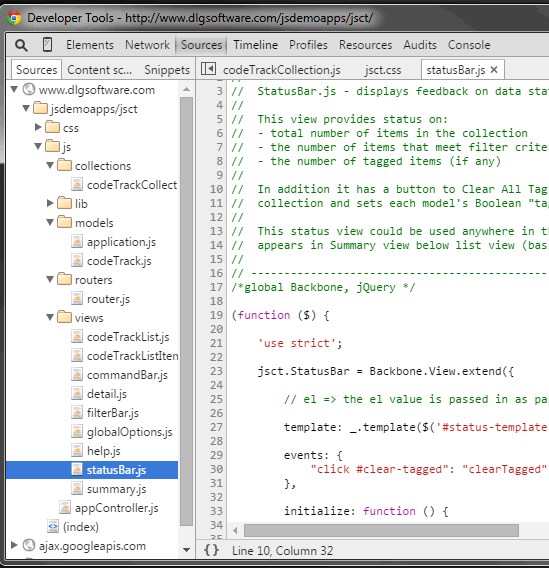549x568 pixels.
Task: Pretty print with the curly braces button
Action: 211,550
